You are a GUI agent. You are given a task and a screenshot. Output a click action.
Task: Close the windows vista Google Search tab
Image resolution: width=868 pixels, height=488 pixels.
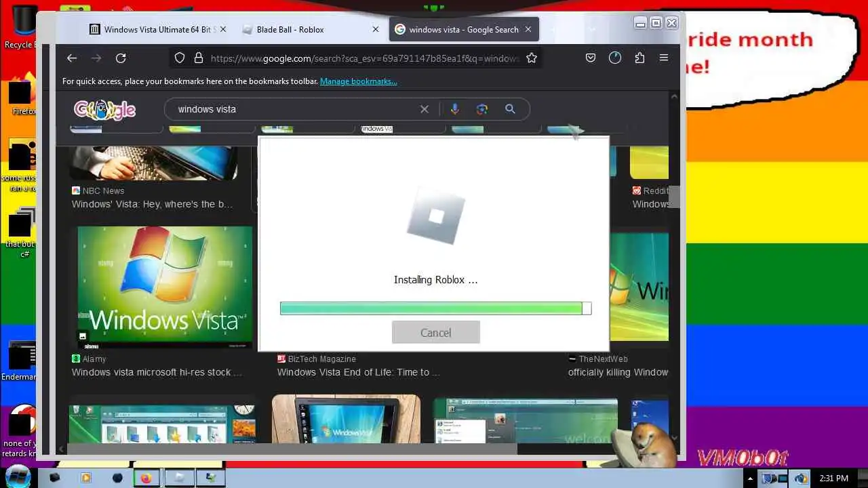(528, 30)
